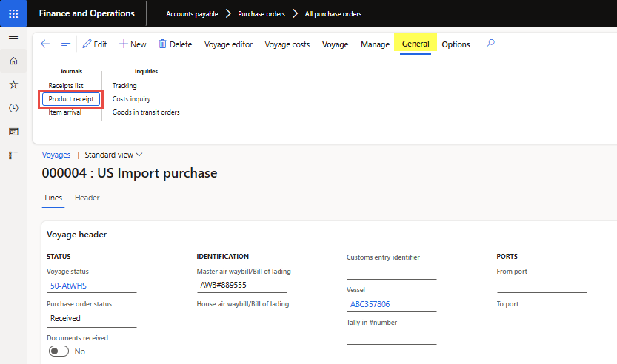Click the Edit button
This screenshot has height=364, width=617.
click(x=94, y=44)
